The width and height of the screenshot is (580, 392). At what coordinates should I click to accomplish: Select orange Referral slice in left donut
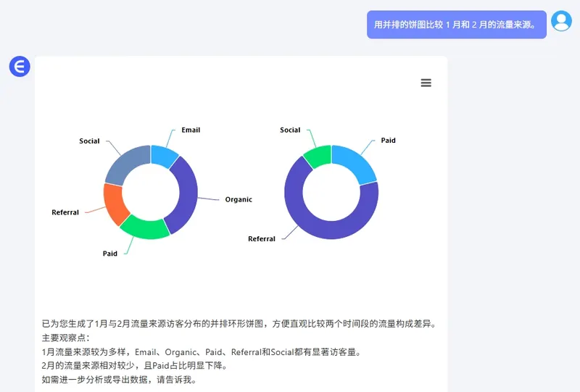click(x=114, y=203)
